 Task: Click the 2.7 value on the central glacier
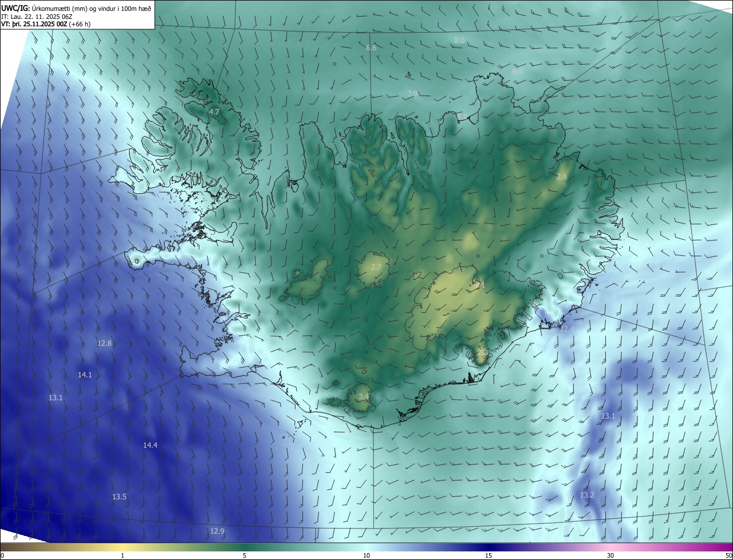[376, 267]
